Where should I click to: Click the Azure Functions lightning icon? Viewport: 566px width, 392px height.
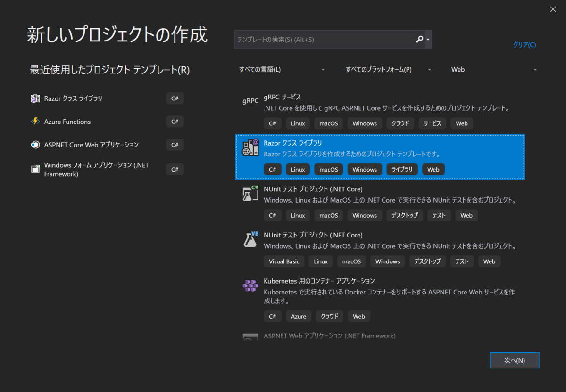(35, 121)
